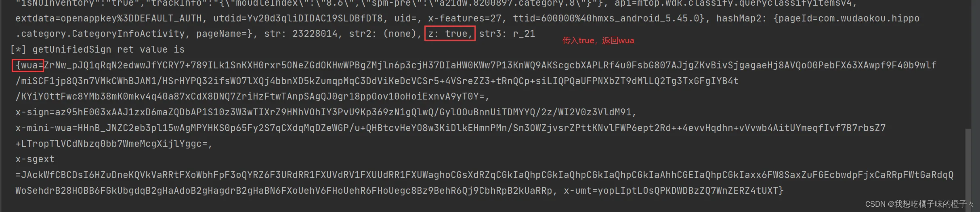
Task: Click '.category.CategoryInfoActivity' text
Action: tap(100, 34)
